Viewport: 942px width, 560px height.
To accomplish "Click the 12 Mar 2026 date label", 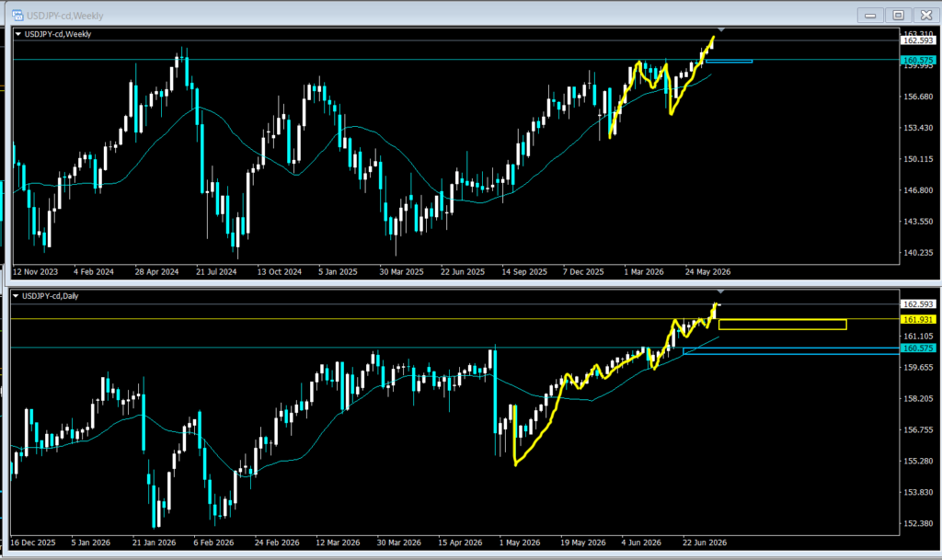I will [338, 543].
